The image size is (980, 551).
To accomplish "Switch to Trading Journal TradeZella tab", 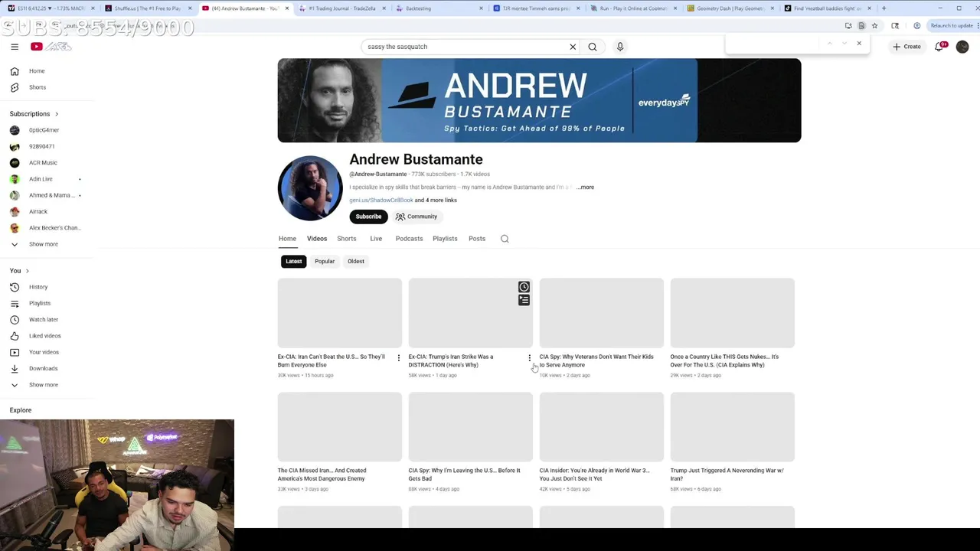I will [x=341, y=8].
